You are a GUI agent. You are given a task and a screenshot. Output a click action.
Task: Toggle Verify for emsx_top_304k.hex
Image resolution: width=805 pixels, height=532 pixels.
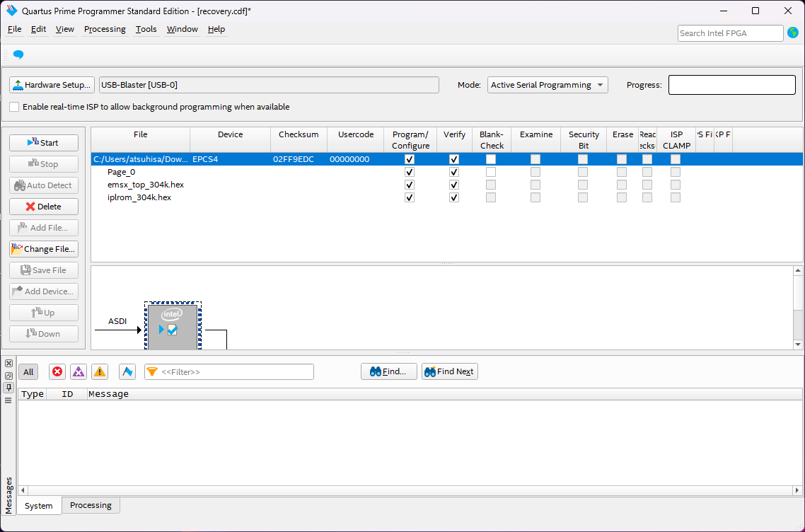[x=454, y=185]
